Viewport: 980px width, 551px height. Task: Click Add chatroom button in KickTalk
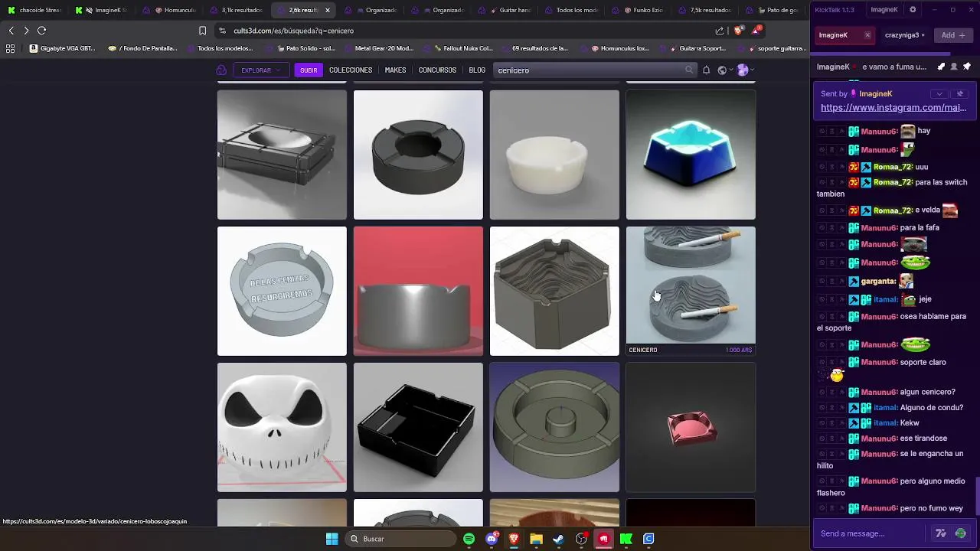953,35
